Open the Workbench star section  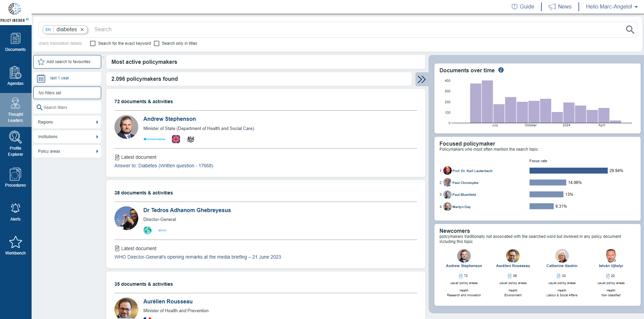(x=15, y=246)
